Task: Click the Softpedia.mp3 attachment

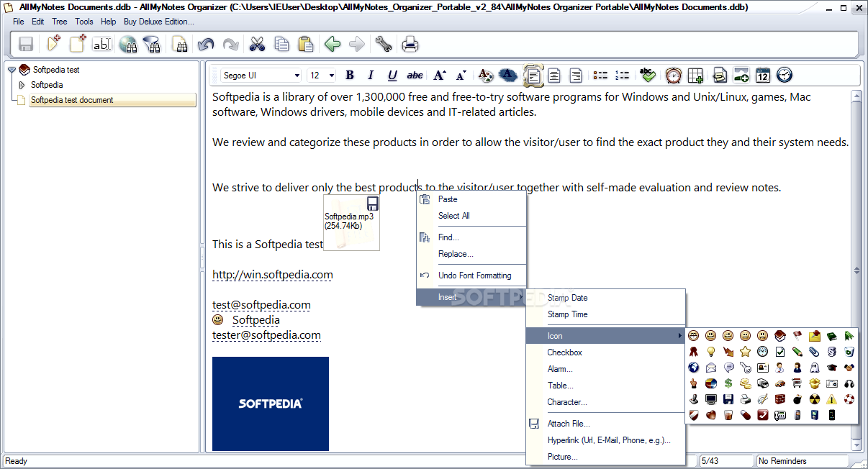Action: [351, 222]
